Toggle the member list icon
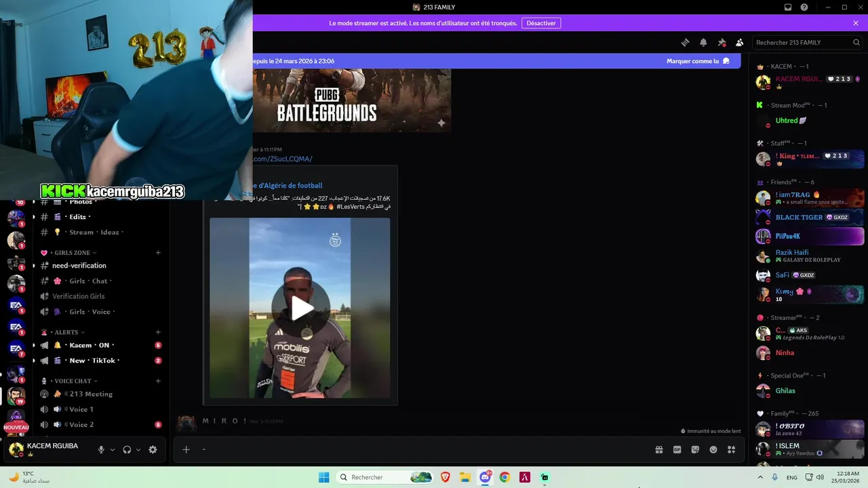Screen dimensions: 868x488 (x=740, y=42)
